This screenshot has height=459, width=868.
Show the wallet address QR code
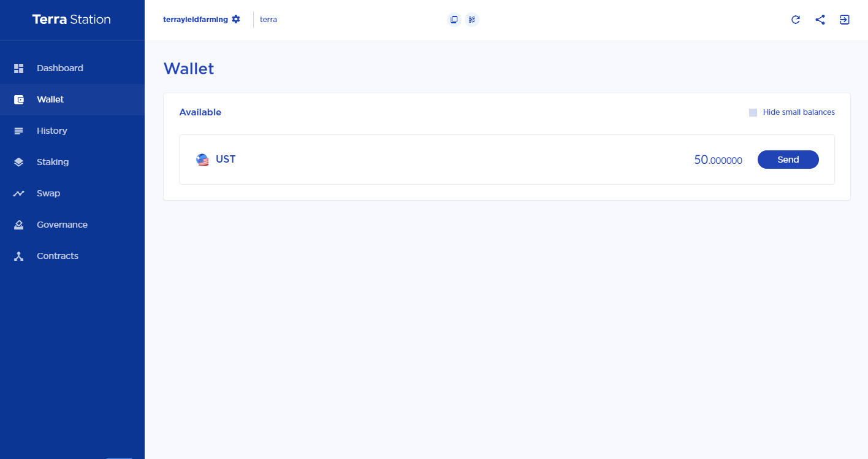click(x=472, y=20)
